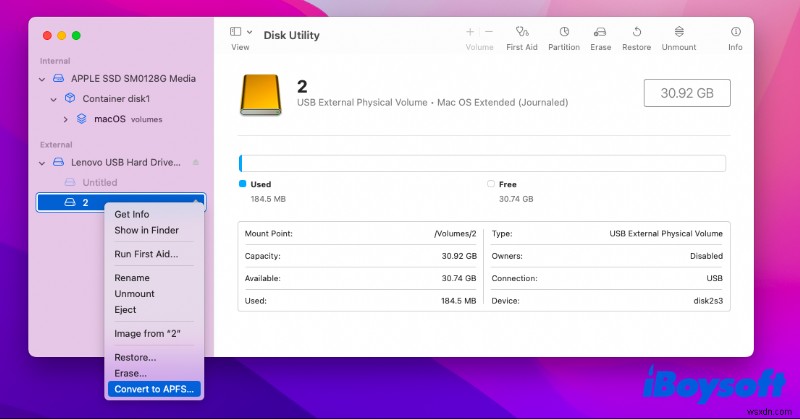800x419 pixels.
Task: Select Convert to APFS... menu entry
Action: tap(154, 389)
